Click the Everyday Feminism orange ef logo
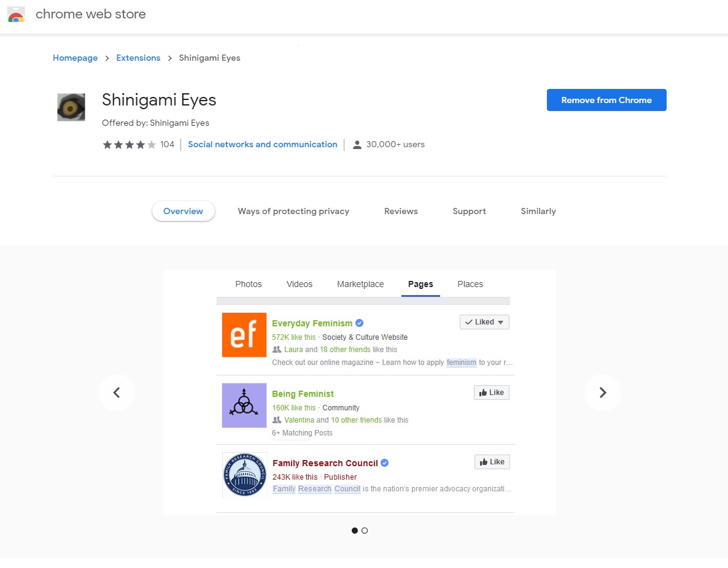The height and width of the screenshot is (568, 728). pyautogui.click(x=244, y=334)
